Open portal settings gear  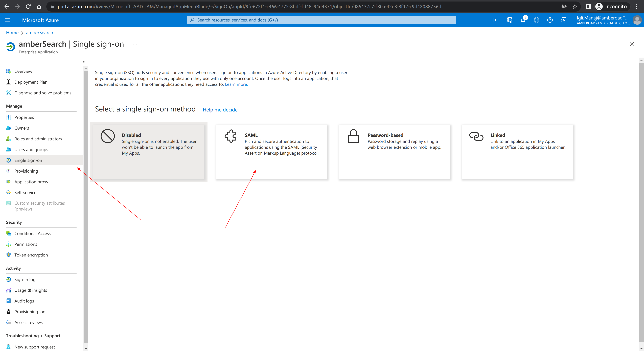pyautogui.click(x=537, y=20)
